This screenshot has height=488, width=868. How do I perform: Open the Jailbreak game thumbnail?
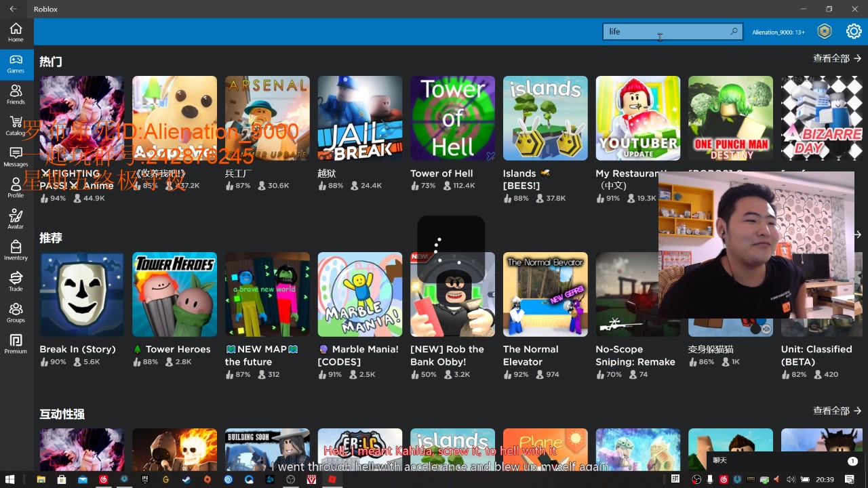click(x=359, y=118)
